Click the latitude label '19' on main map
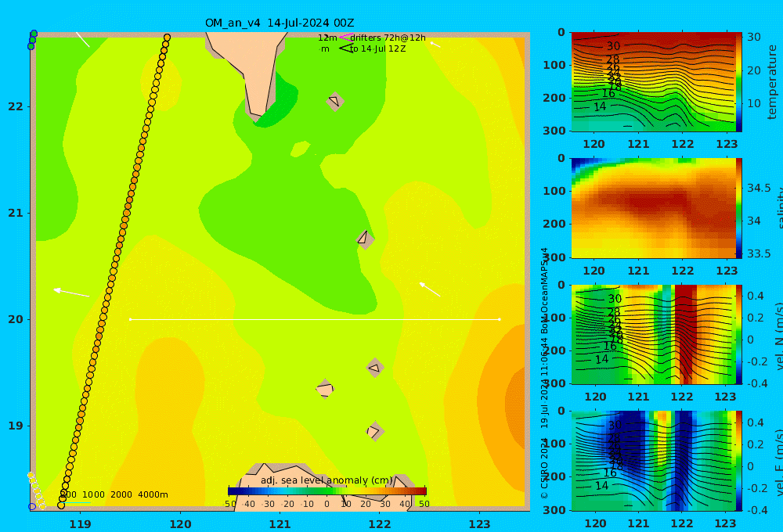This screenshot has width=783, height=532. coord(16,426)
